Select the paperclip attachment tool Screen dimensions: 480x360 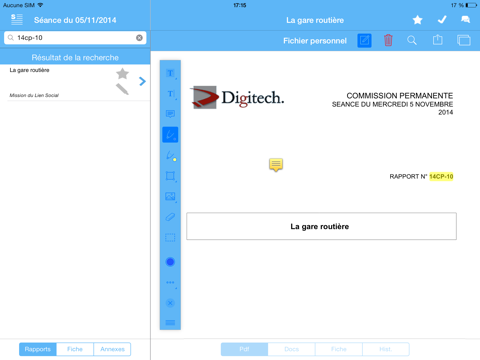[x=170, y=217]
